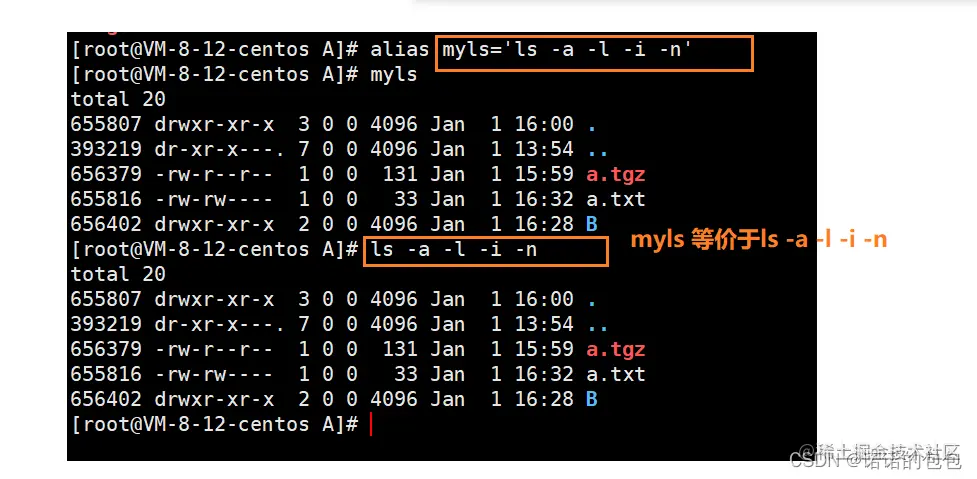Click the blue '..' parent entry in ls -a -l -i -n output

598,328
